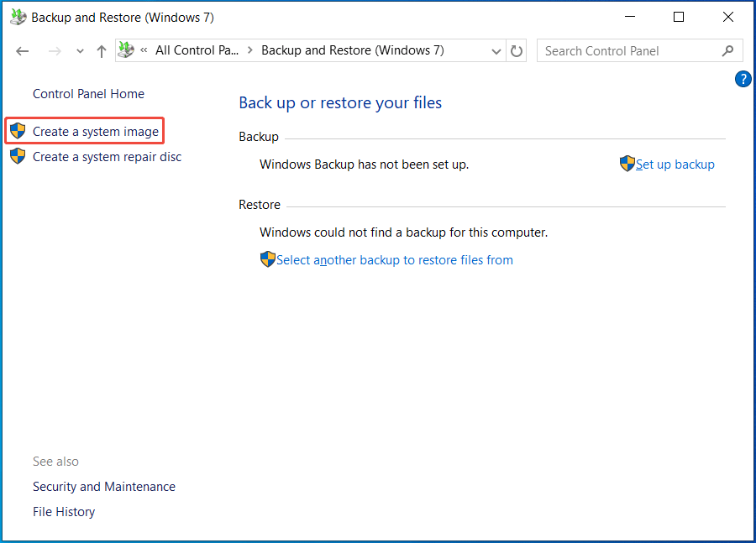The height and width of the screenshot is (543, 756).
Task: Navigate up one level with the up arrow
Action: click(101, 50)
